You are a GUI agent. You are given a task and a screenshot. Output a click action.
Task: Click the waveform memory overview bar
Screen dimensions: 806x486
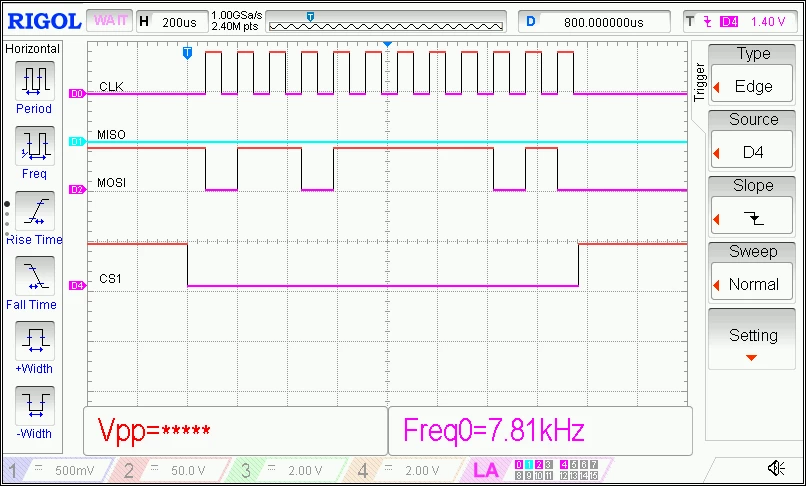tap(386, 22)
